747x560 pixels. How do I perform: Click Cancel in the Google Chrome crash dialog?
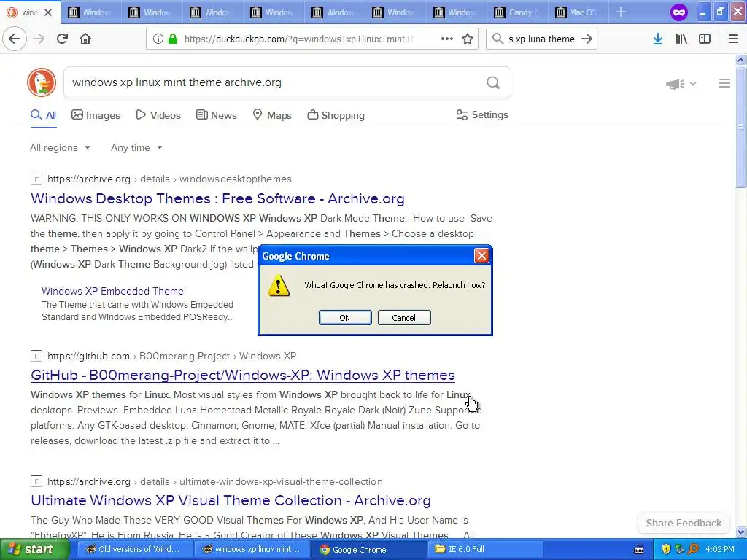[x=404, y=318]
